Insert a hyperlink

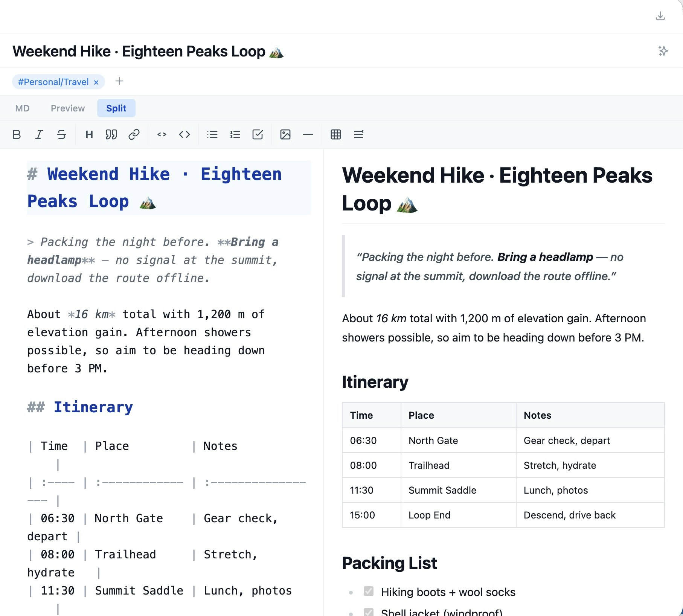(x=134, y=134)
